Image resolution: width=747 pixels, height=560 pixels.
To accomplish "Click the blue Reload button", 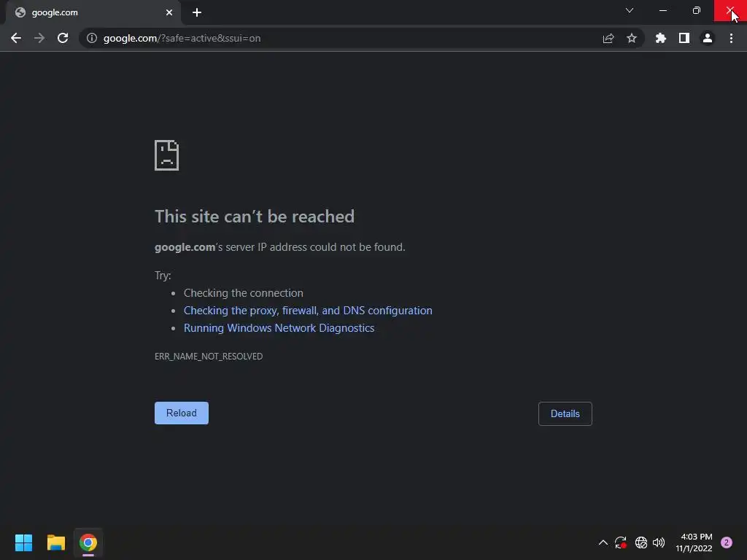I will 182,413.
